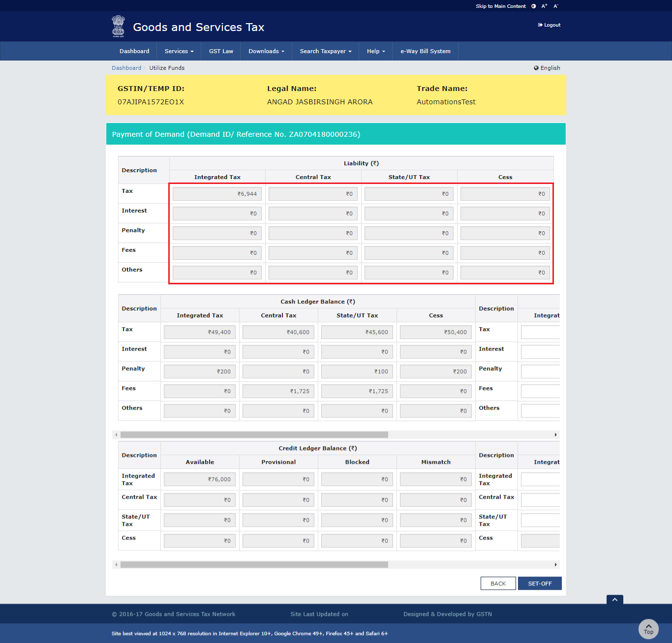This screenshot has height=643, width=672.
Task: Click the national emblem logo in header
Action: 118,26
